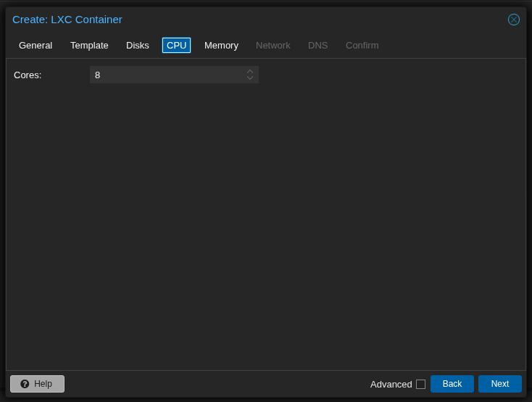Go to the Disks tab
532x402 pixels.
(138, 45)
